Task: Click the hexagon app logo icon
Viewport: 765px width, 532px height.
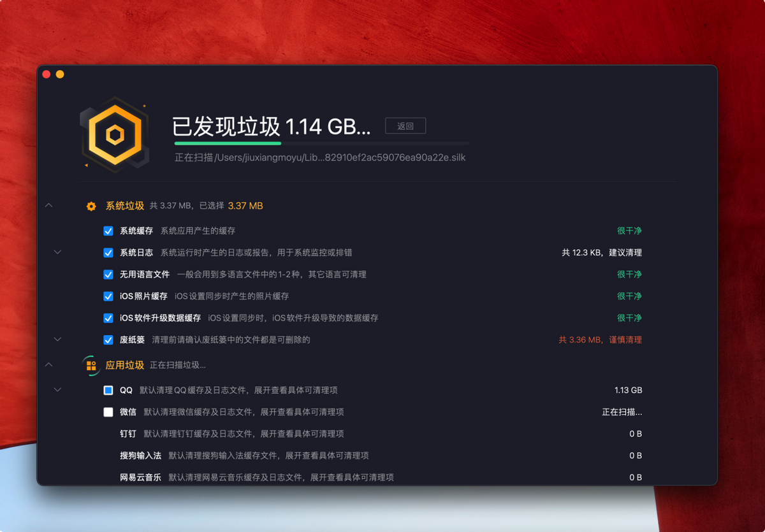Action: 115,134
